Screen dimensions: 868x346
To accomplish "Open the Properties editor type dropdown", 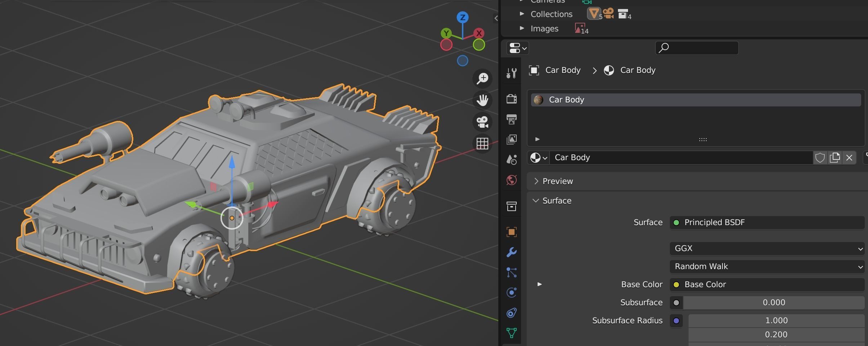I will pos(517,48).
